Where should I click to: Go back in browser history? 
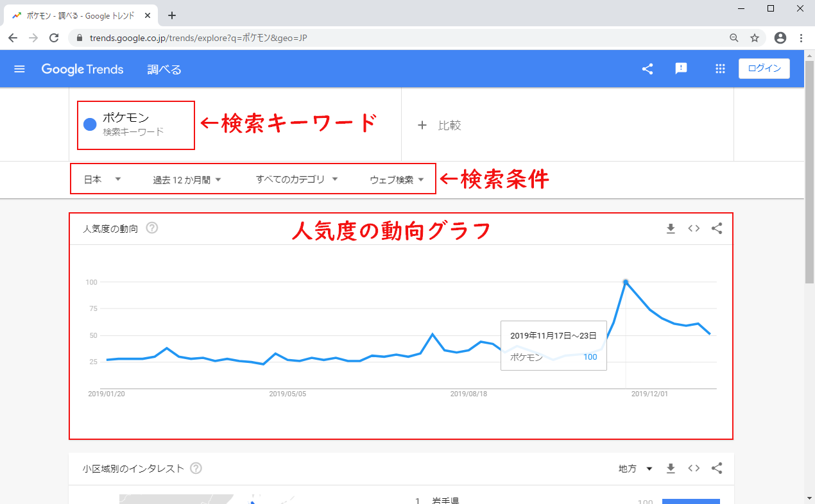click(x=13, y=38)
